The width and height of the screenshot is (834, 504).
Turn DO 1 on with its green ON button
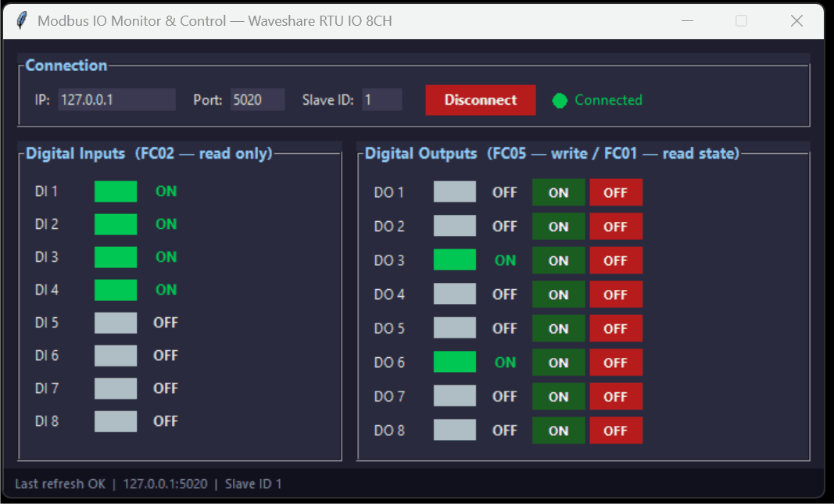click(559, 192)
